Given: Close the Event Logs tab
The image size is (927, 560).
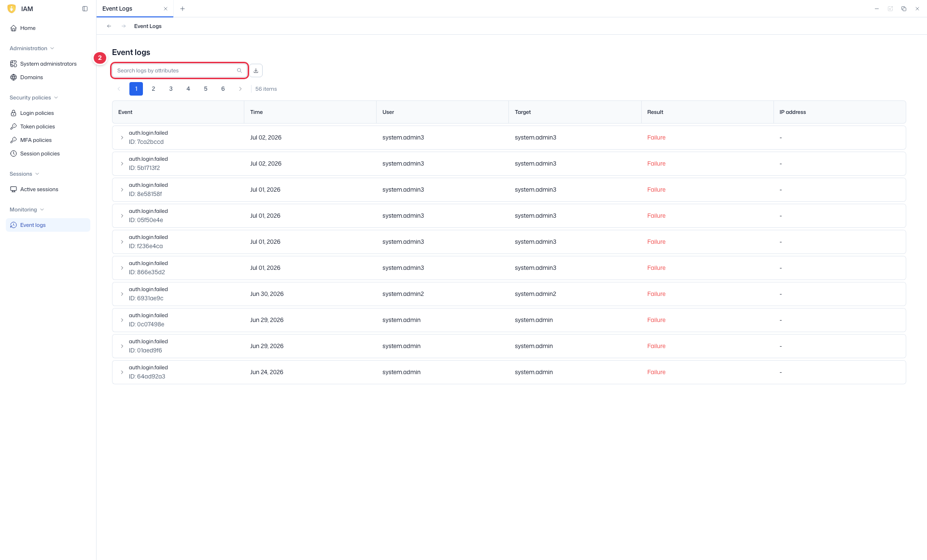Looking at the screenshot, I should click(x=166, y=9).
